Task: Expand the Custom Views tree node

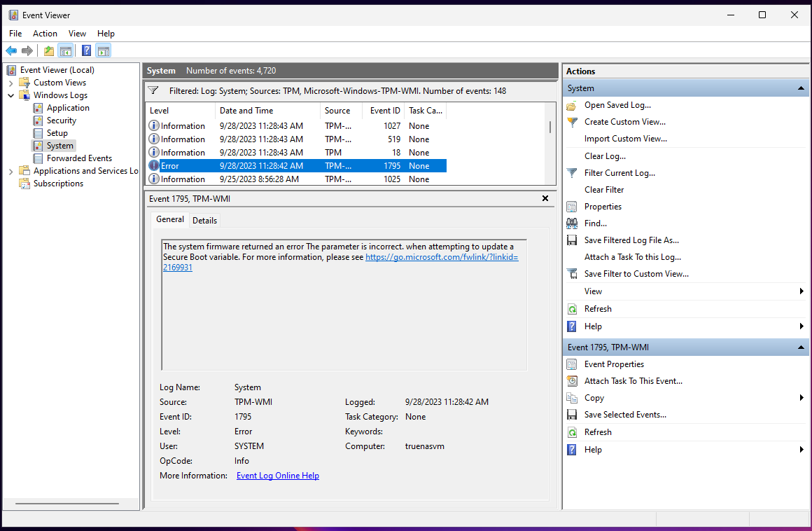Action: [11, 83]
